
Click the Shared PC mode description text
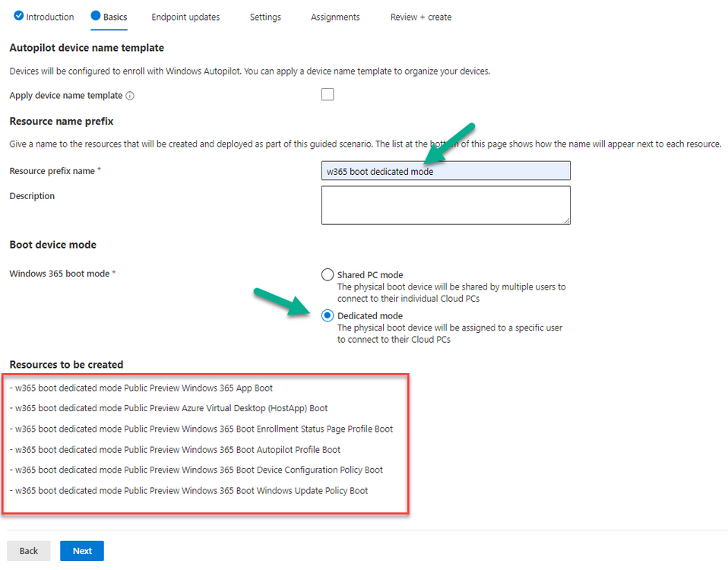(x=451, y=293)
